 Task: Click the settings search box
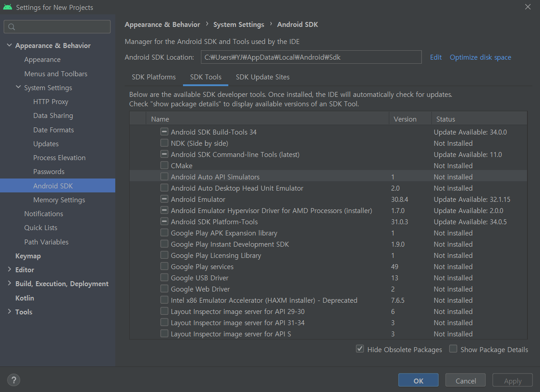coord(57,27)
